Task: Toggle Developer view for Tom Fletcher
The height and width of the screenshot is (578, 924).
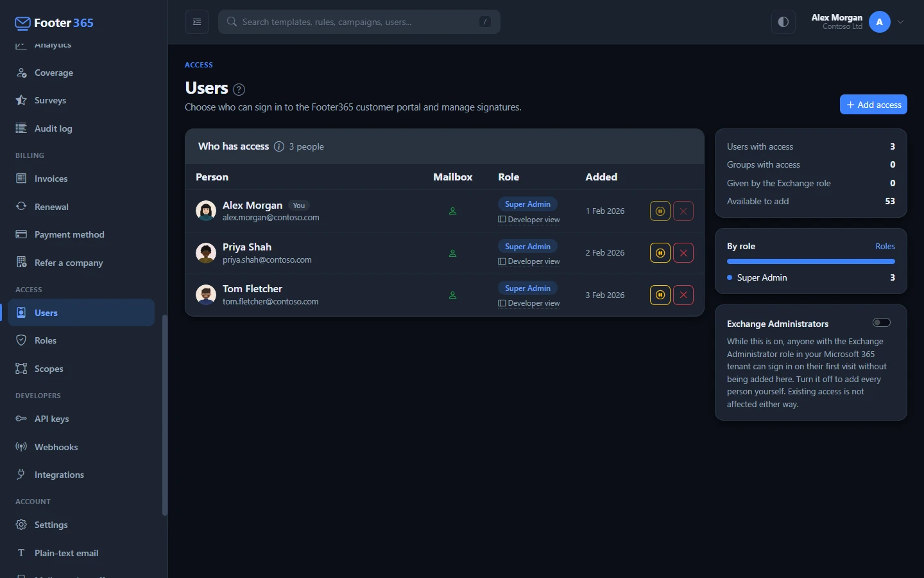Action: 529,303
